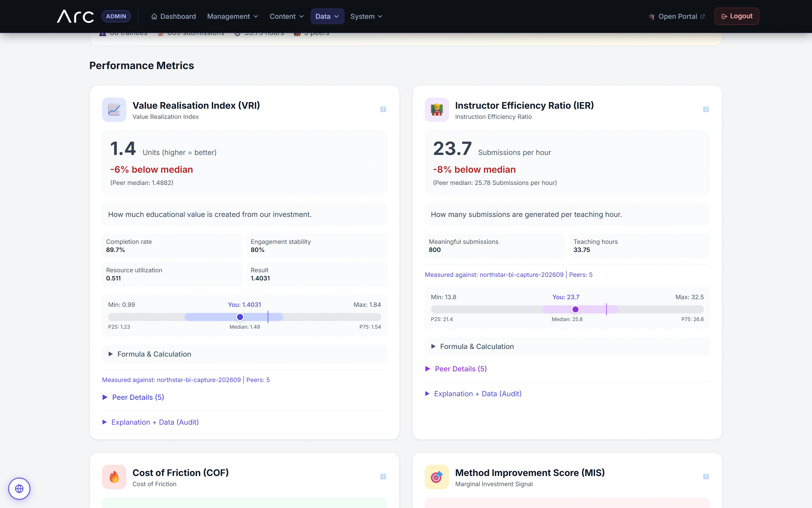Click the IER range bar dot
The width and height of the screenshot is (812, 508).
tap(576, 309)
